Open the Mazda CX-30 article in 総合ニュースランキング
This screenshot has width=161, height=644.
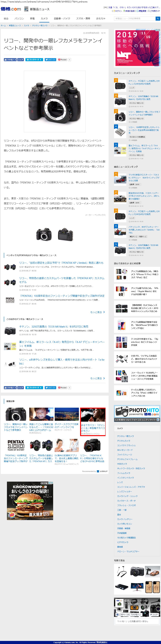[144, 178]
